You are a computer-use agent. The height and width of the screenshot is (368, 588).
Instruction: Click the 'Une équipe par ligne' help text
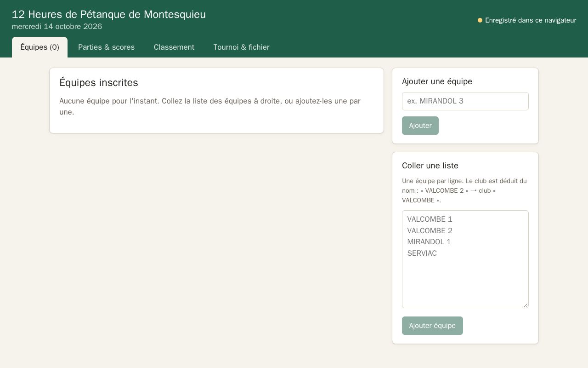[x=464, y=190]
